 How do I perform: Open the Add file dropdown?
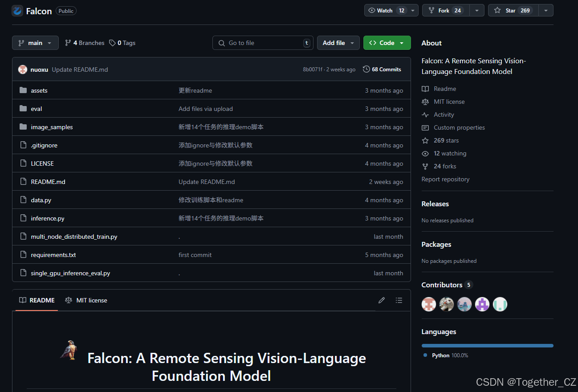point(338,43)
